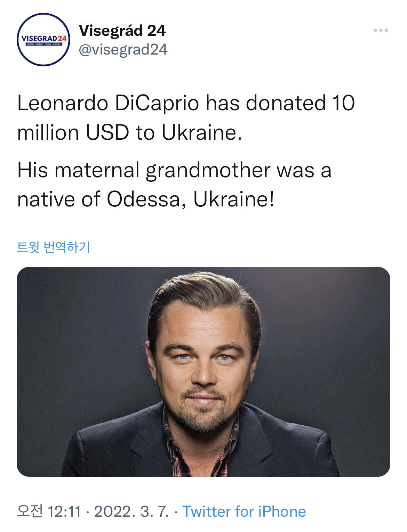
Task: Click the word "USD" in the tweet
Action: tap(107, 133)
